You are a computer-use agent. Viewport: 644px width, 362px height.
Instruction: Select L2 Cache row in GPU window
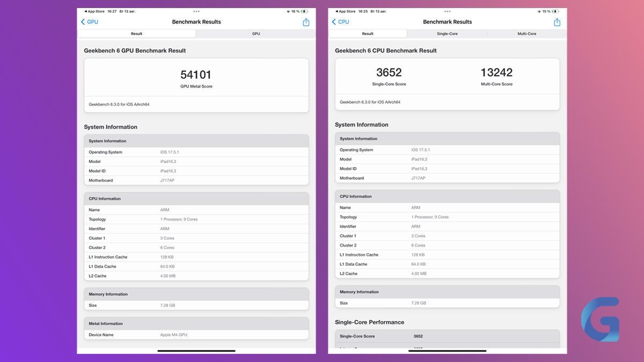[196, 276]
